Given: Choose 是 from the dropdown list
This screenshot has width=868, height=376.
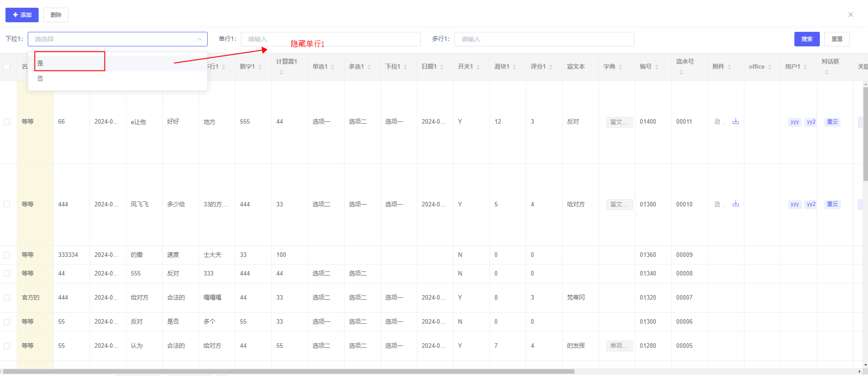Looking at the screenshot, I should (x=40, y=63).
